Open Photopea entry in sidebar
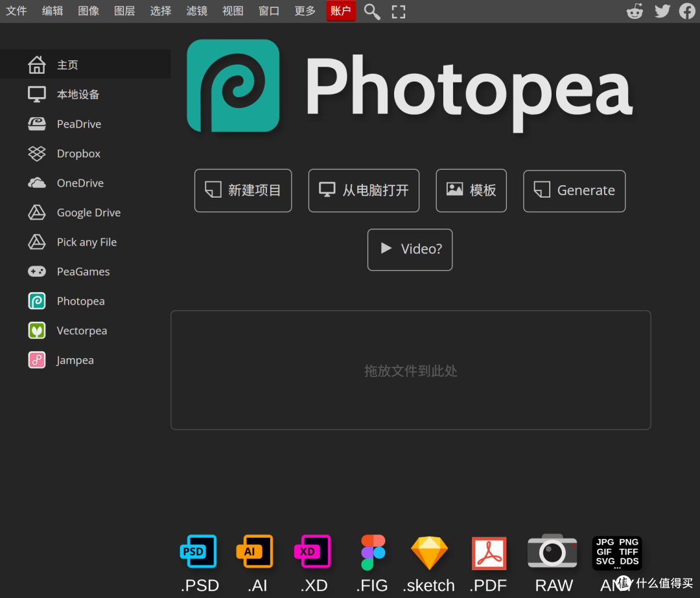This screenshot has width=700, height=598. 86,301
